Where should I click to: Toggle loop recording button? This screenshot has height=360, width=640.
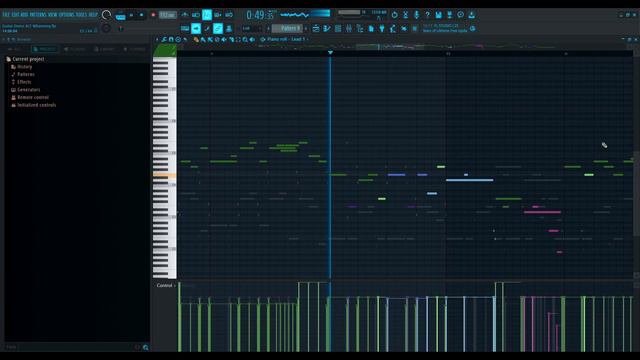click(229, 15)
